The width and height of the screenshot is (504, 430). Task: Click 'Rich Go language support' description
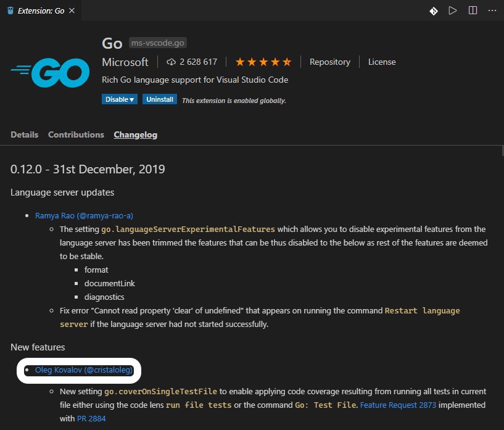click(195, 80)
